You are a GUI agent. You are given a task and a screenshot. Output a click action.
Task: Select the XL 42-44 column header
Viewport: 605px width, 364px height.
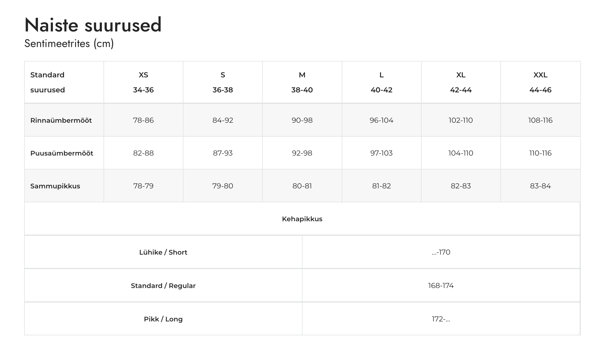click(461, 82)
